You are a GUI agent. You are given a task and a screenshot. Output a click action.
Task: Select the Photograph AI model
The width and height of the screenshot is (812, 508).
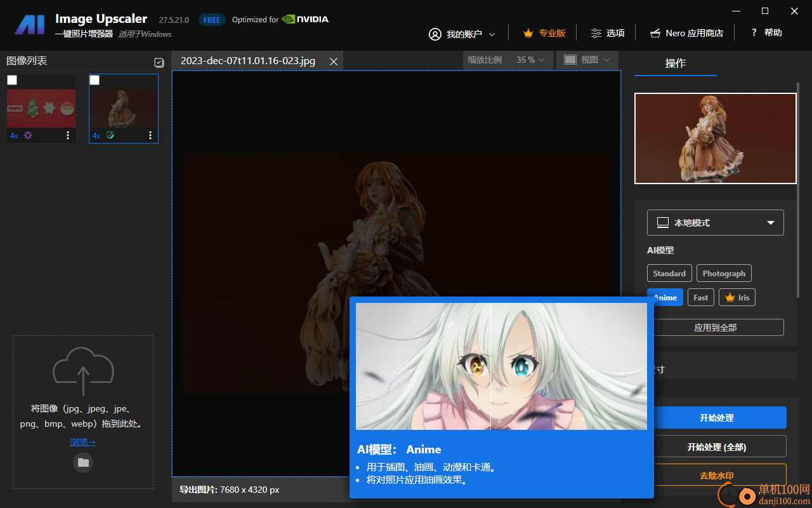click(x=724, y=273)
